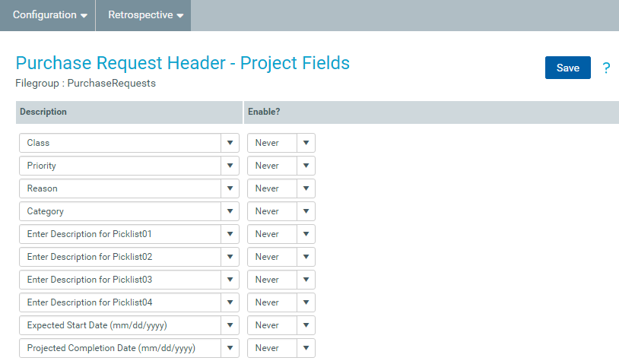The image size is (619, 364).
Task: Open the Configuration menu
Action: [x=50, y=15]
